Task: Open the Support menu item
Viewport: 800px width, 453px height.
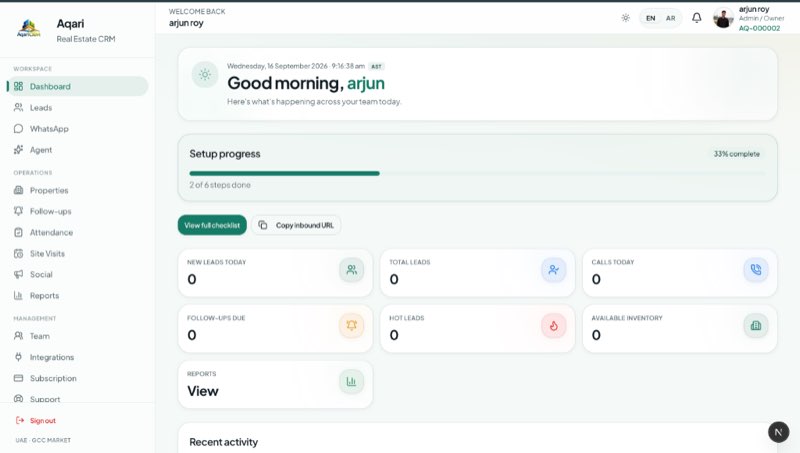Action: 78,398
